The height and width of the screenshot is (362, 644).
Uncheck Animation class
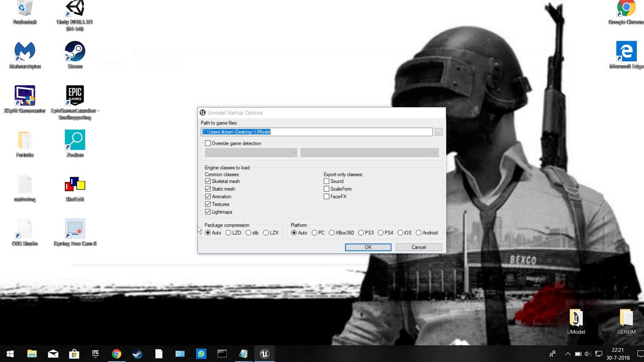coord(208,197)
